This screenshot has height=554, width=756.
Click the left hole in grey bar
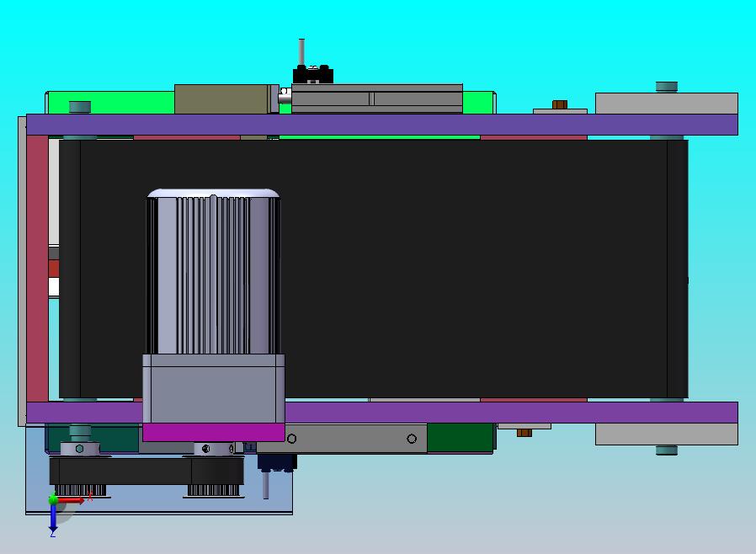pos(291,439)
